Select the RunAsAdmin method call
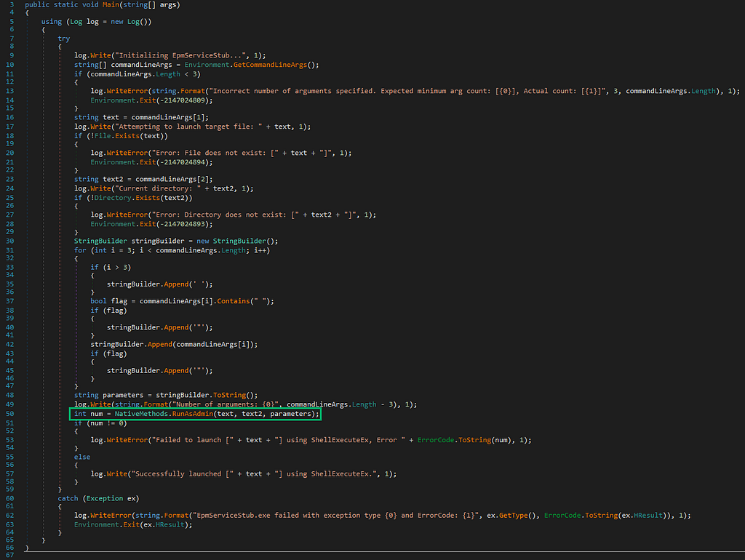Image resolution: width=745 pixels, height=560 pixels. (192, 414)
